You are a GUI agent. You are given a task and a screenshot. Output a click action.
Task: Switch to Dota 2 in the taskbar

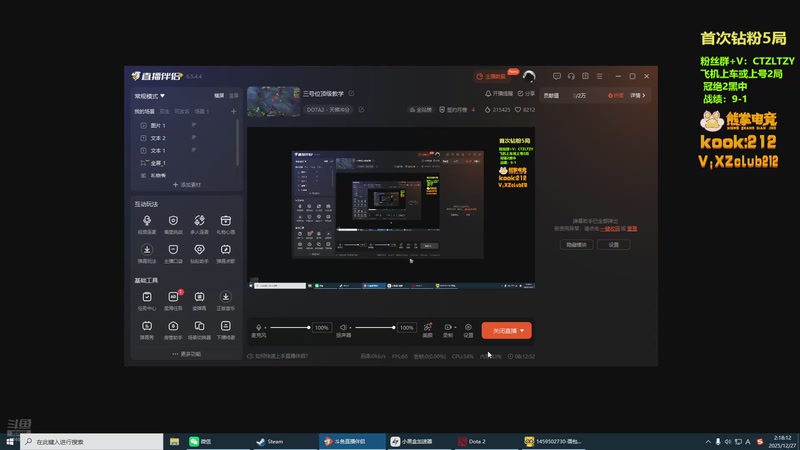[x=486, y=441]
